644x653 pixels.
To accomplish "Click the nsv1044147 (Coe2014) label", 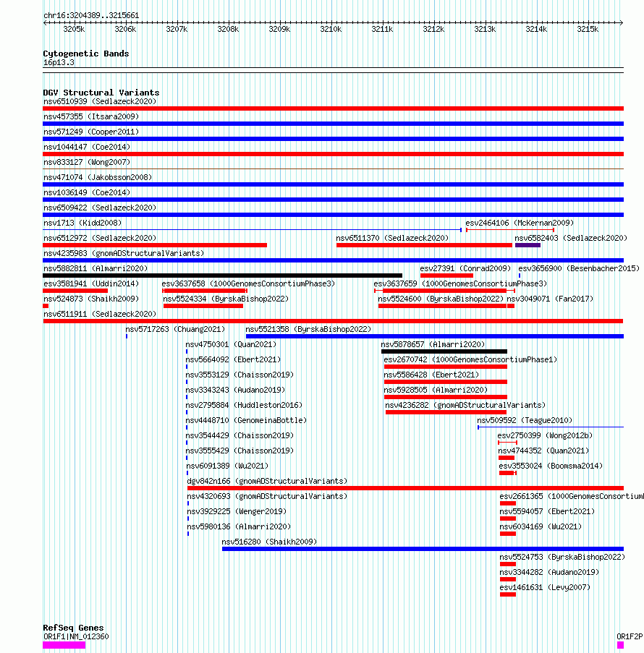I will click(87, 147).
